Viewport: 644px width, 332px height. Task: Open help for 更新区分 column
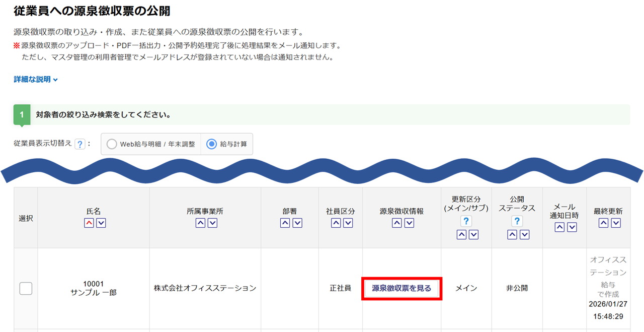(466, 221)
